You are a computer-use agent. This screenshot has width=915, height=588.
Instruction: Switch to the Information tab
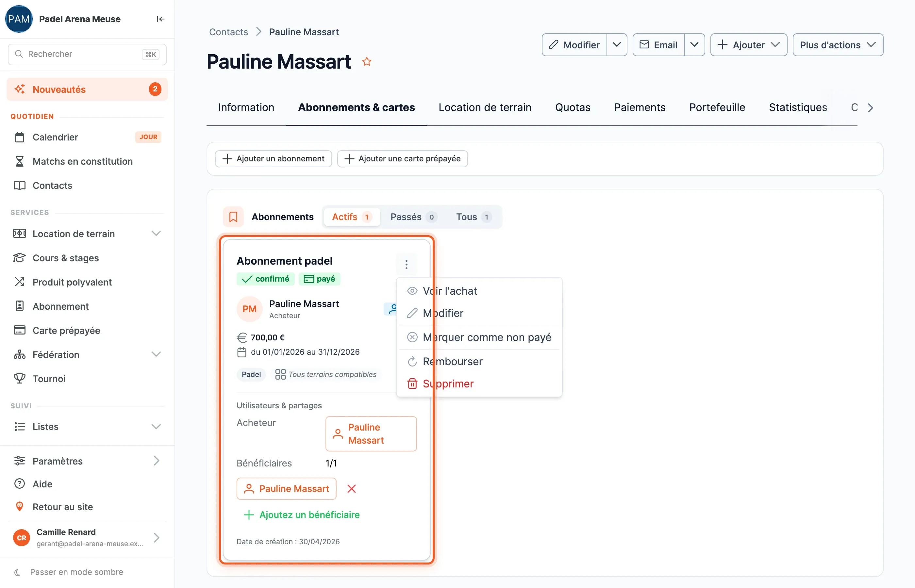[246, 107]
